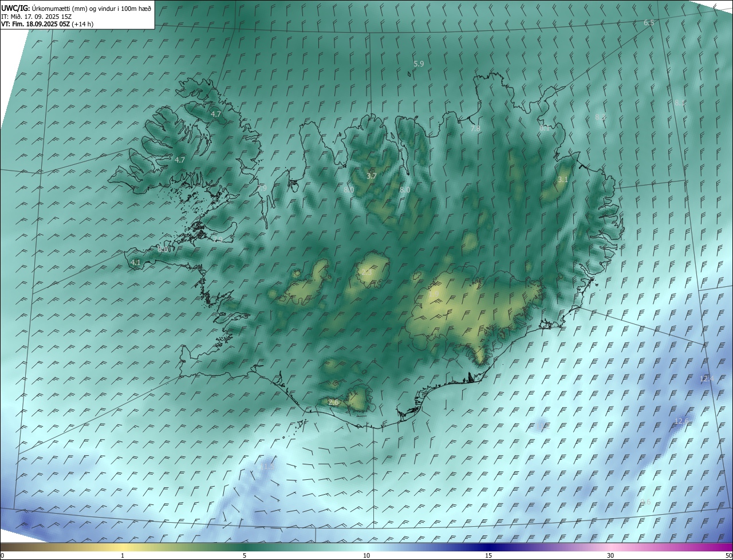
Task: Click the 9.6 value label on the map
Action: point(645,502)
